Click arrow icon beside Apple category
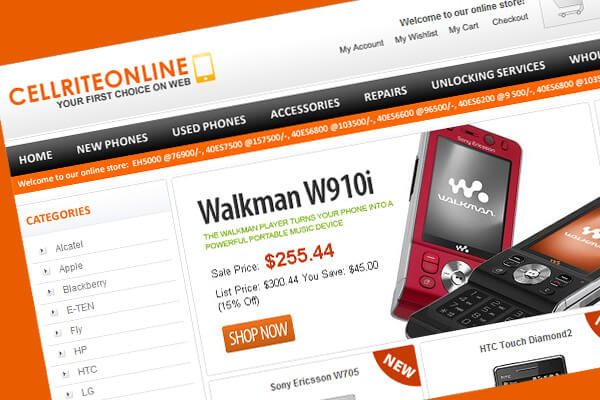Viewport: 600px width, 400px height. pos(46,271)
